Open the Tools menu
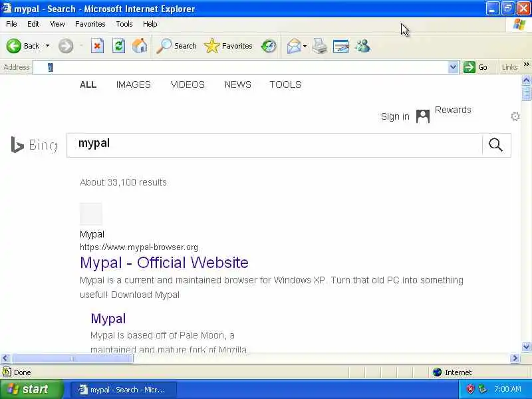 click(x=124, y=24)
